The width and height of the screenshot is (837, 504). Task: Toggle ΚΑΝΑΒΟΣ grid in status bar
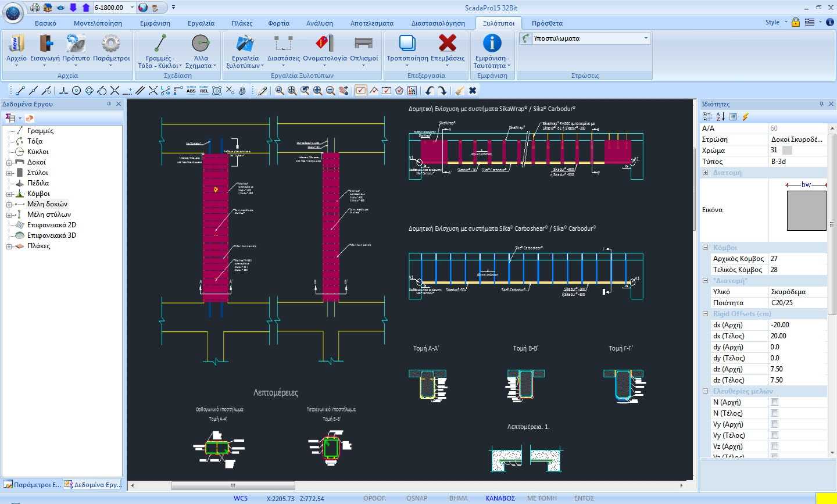point(500,498)
